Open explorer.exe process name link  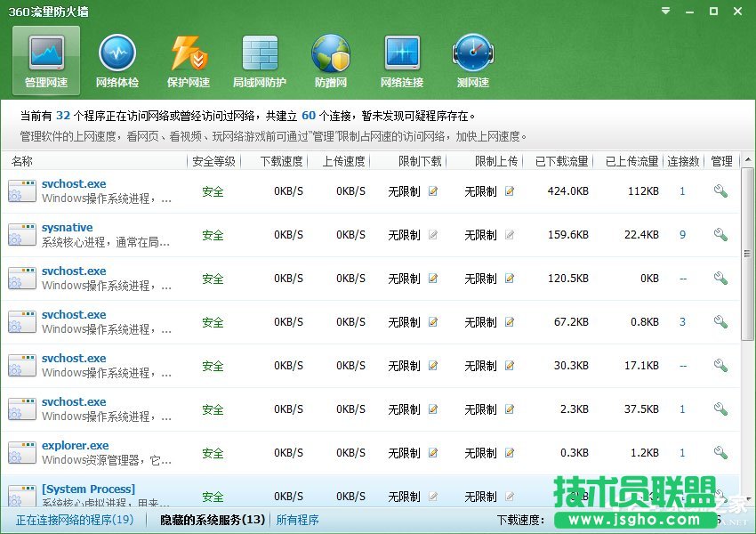click(76, 446)
